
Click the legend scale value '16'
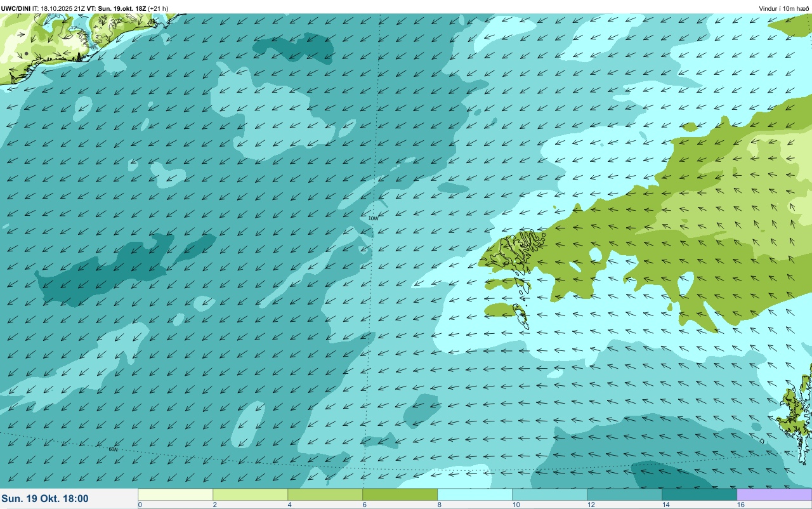point(740,505)
